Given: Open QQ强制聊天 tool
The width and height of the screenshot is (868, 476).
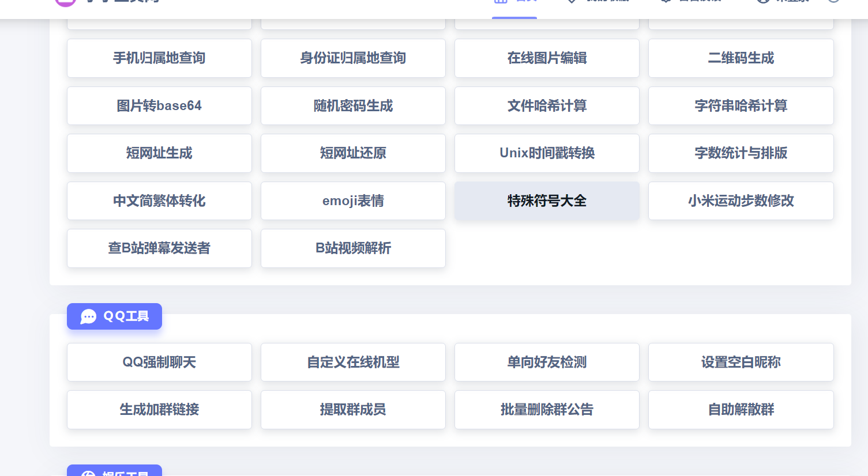Looking at the screenshot, I should pos(159,362).
